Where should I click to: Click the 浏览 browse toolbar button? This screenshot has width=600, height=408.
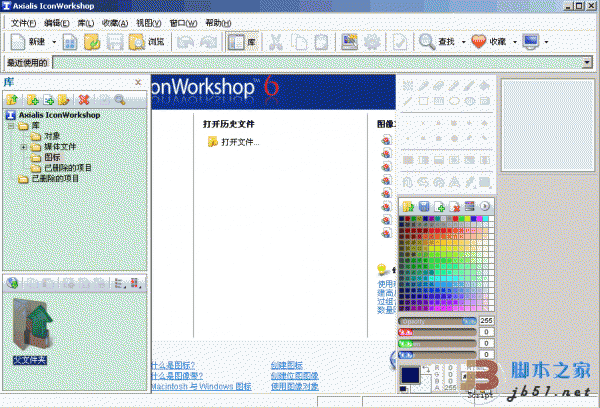pos(147,42)
